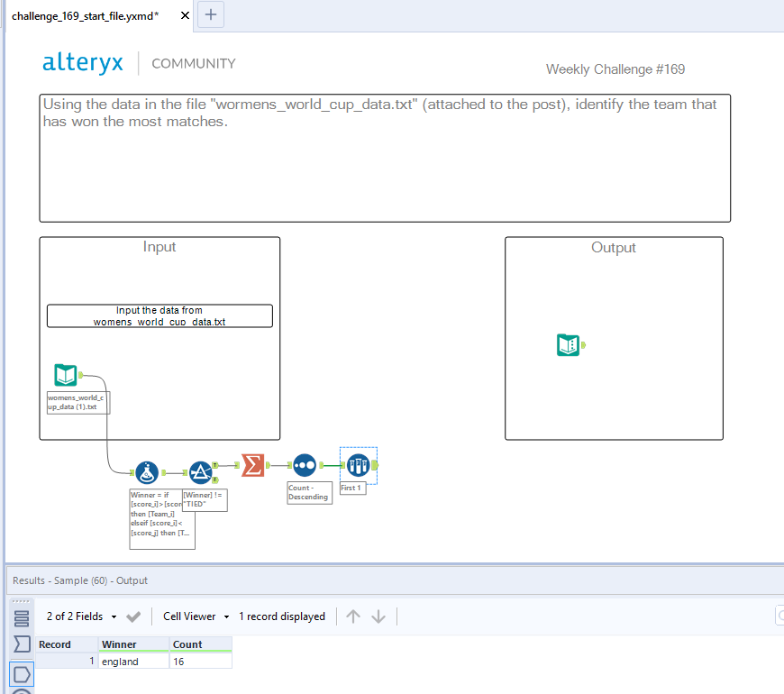Open a new workflow tab with the plus button
Viewport: 784px width, 694px height.
coord(211,14)
